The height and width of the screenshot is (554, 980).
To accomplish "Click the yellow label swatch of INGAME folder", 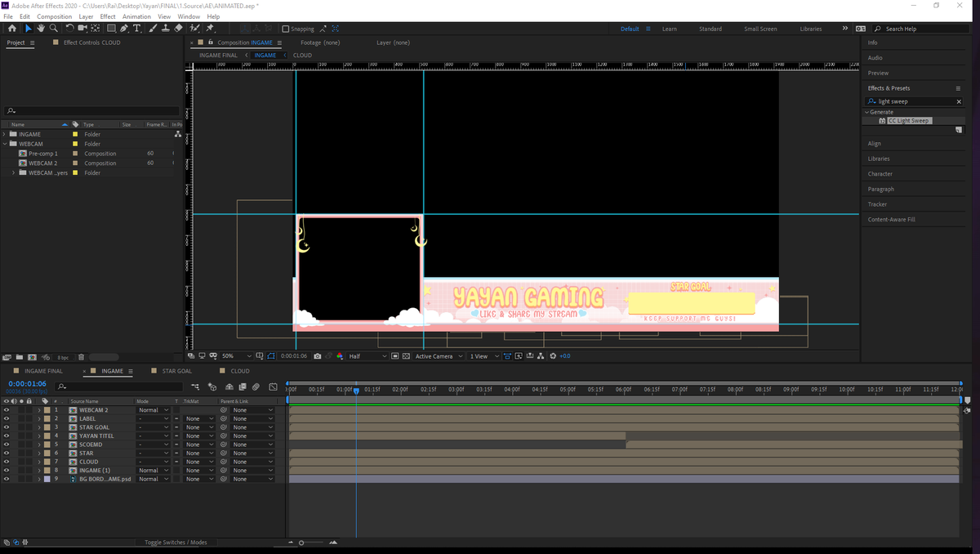I will coord(76,134).
